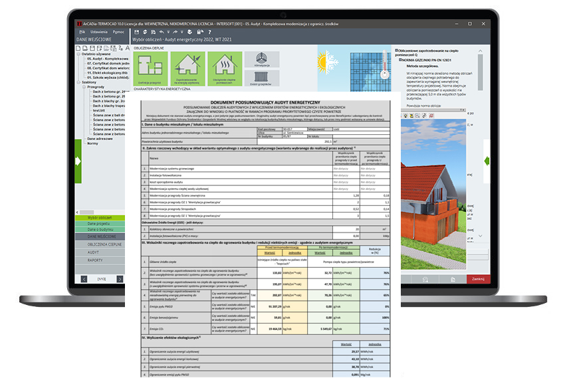Click the rotate icon above the 3D view
565x392 pixels.
(x=424, y=116)
